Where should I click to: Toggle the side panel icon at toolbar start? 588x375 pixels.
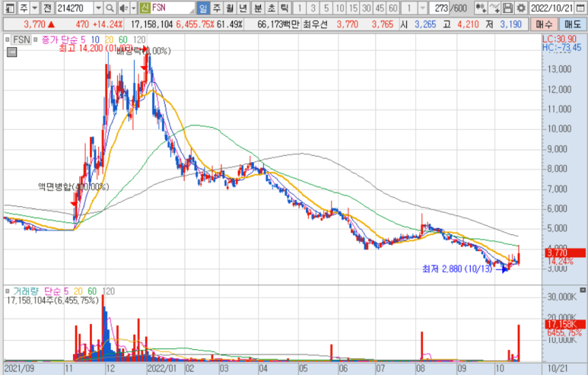(x=11, y=8)
